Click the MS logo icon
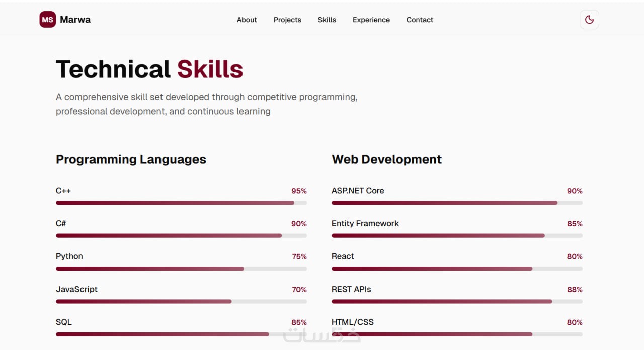The height and width of the screenshot is (350, 644). coord(47,20)
